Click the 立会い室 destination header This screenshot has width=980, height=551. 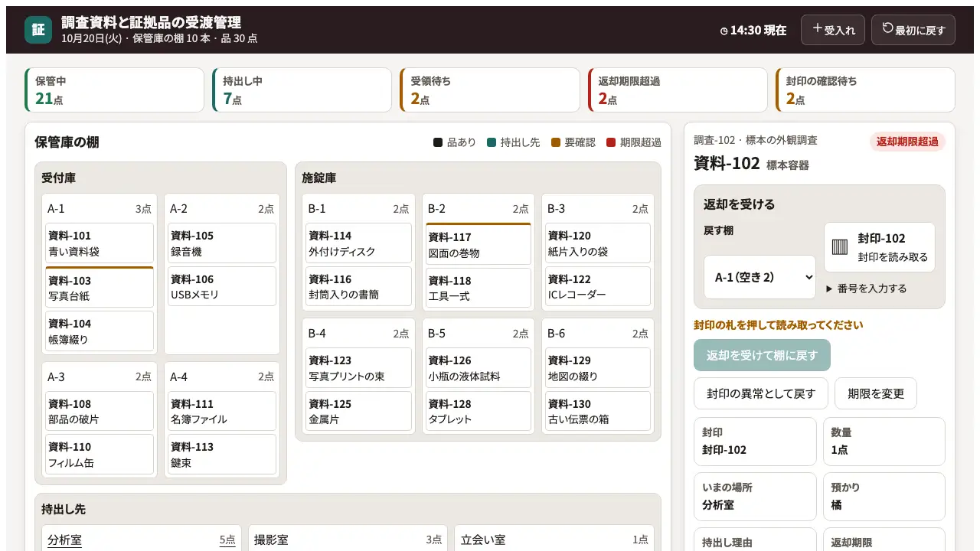pos(554,540)
